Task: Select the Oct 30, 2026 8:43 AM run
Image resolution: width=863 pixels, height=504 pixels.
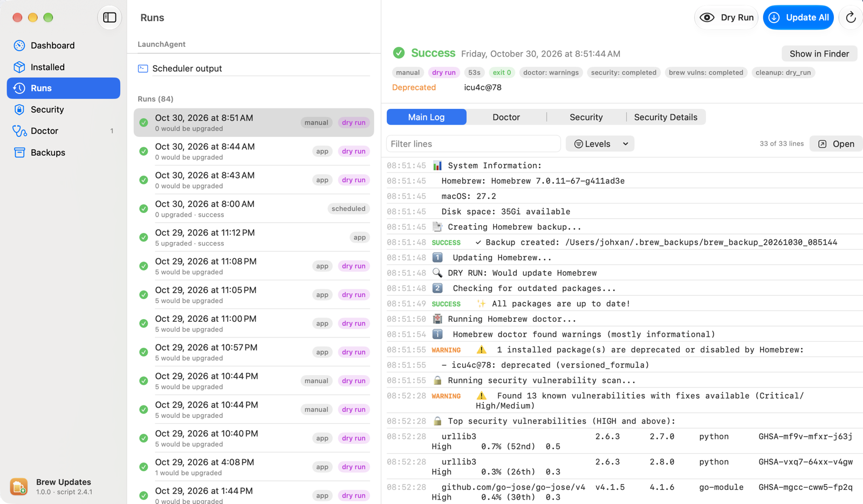Action: [254, 180]
